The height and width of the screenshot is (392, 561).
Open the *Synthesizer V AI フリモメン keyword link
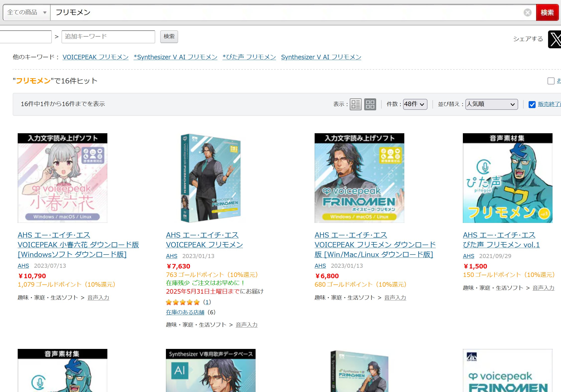[x=175, y=57]
